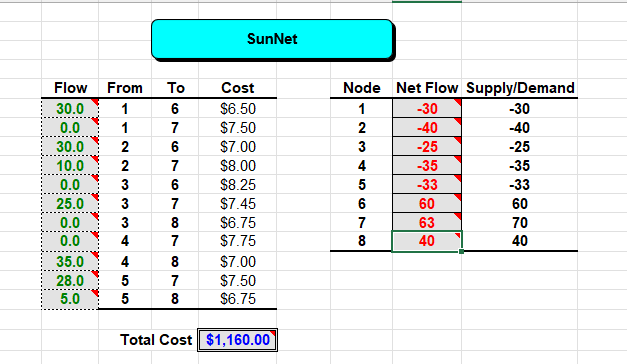
Task: Select flow 28.0 for route 5 to 7
Action: coord(70,280)
